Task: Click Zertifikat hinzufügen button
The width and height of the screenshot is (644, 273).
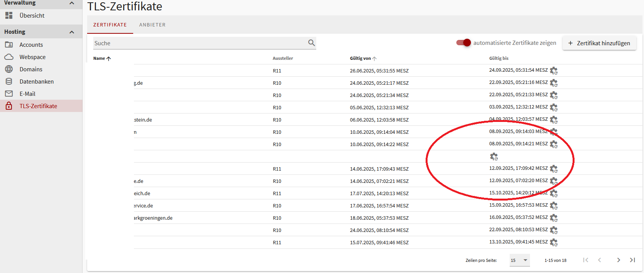Action: (599, 43)
